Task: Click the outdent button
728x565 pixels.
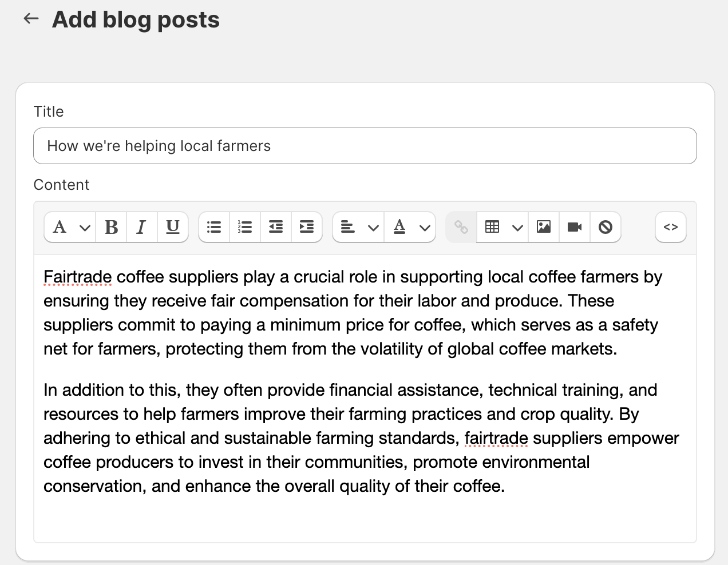Action: tap(276, 227)
